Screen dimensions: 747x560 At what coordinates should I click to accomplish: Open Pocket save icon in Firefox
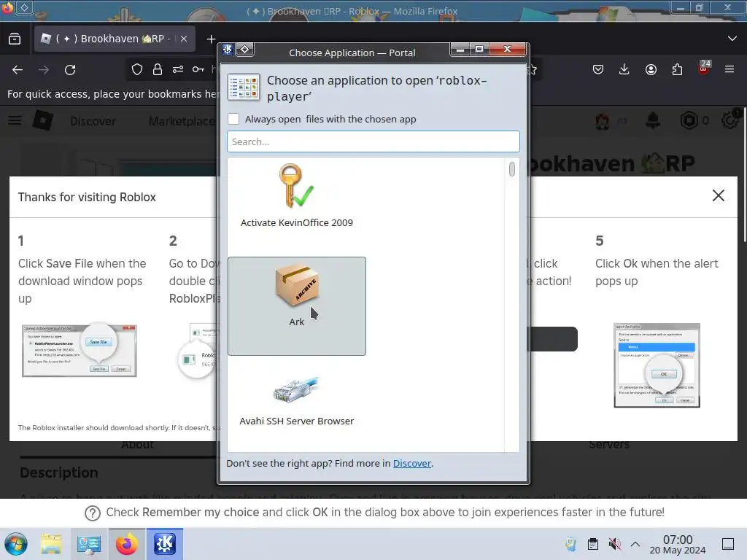coord(598,70)
